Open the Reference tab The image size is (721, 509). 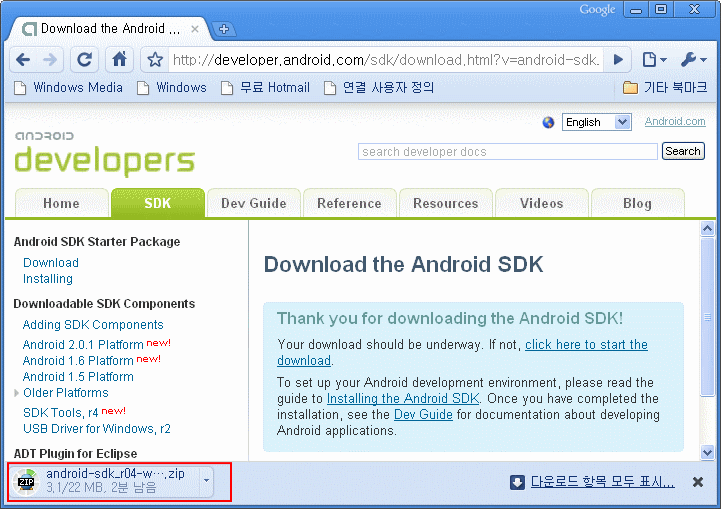pyautogui.click(x=349, y=203)
